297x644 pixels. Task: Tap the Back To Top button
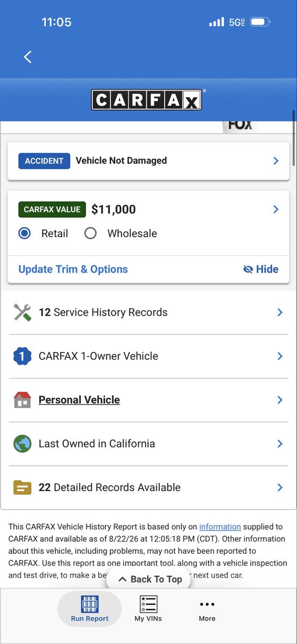coord(150,579)
